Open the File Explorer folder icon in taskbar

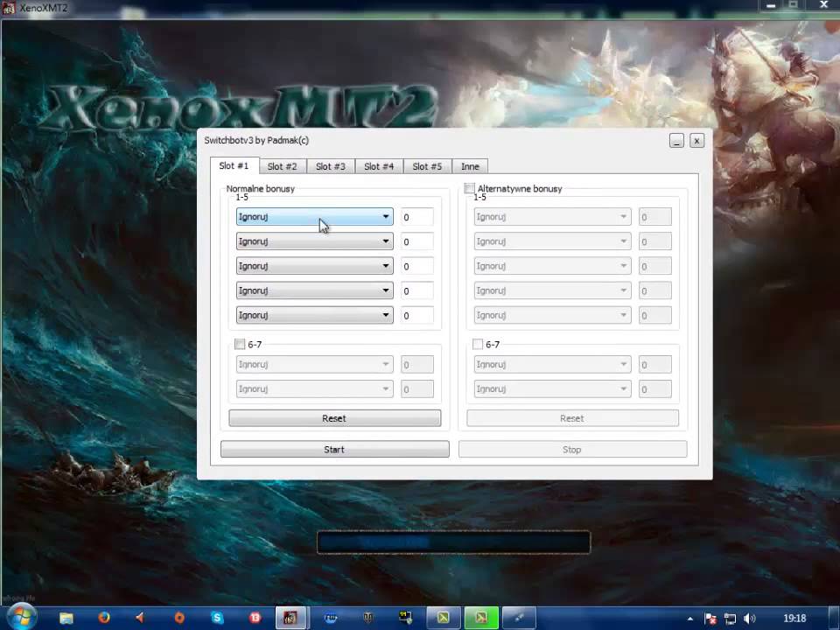66,619
